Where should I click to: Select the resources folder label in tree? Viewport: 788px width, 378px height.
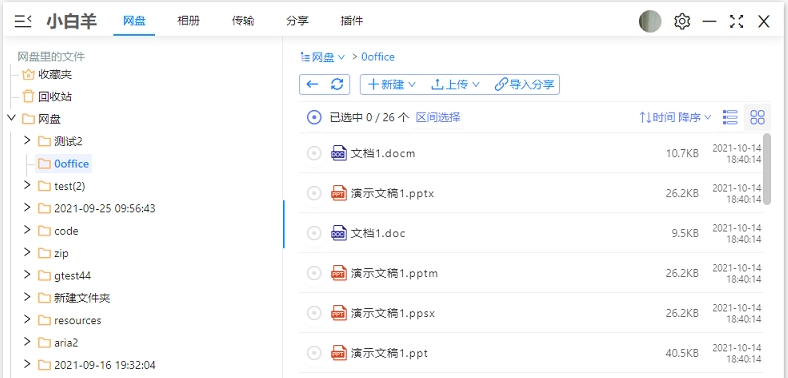[x=78, y=320]
